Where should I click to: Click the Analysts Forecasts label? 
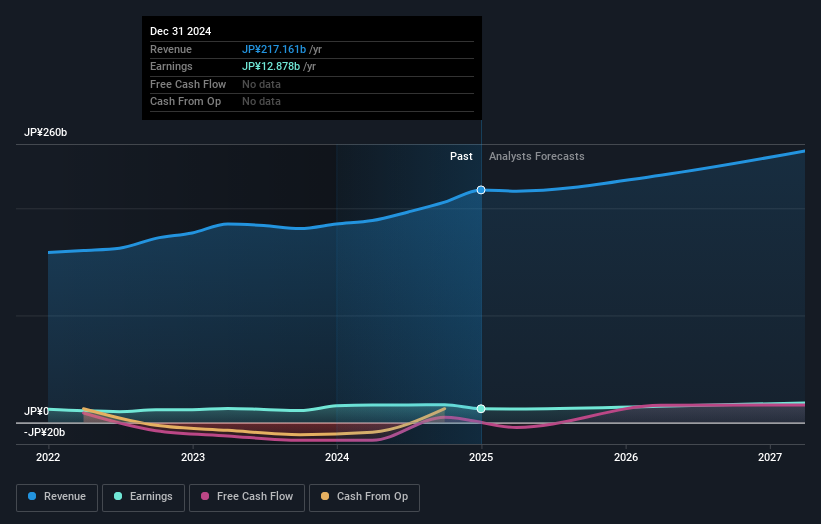pyautogui.click(x=537, y=156)
